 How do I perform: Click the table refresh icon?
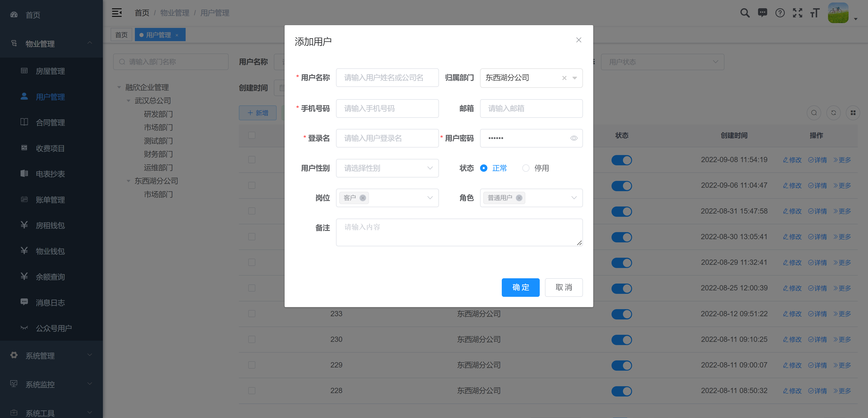pos(833,113)
